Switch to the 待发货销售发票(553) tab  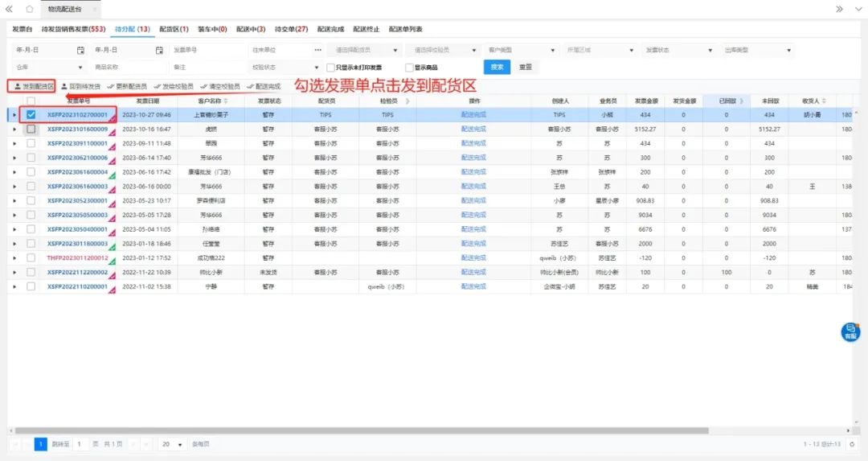coord(73,29)
